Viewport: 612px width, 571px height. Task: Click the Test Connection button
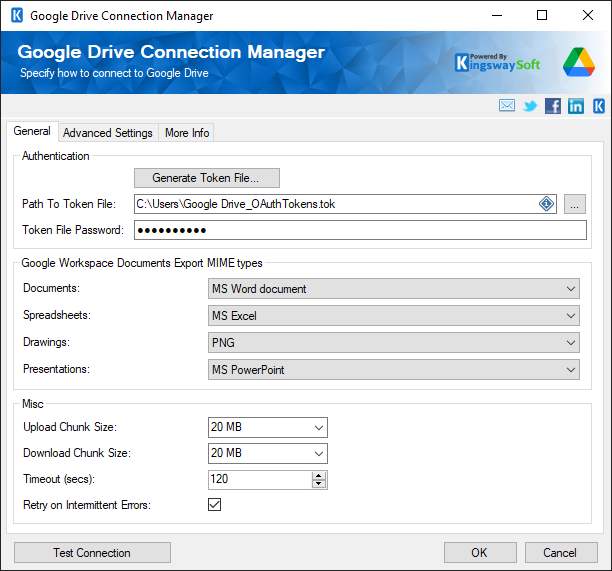click(x=92, y=553)
